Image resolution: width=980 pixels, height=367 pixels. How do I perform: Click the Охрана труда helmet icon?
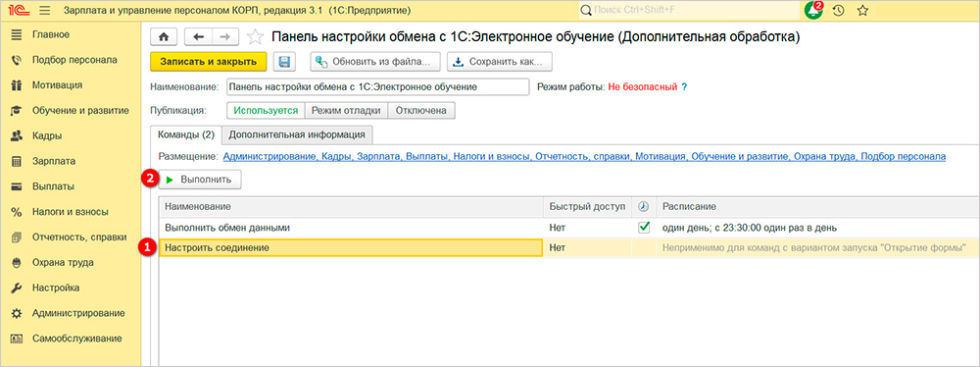[17, 263]
